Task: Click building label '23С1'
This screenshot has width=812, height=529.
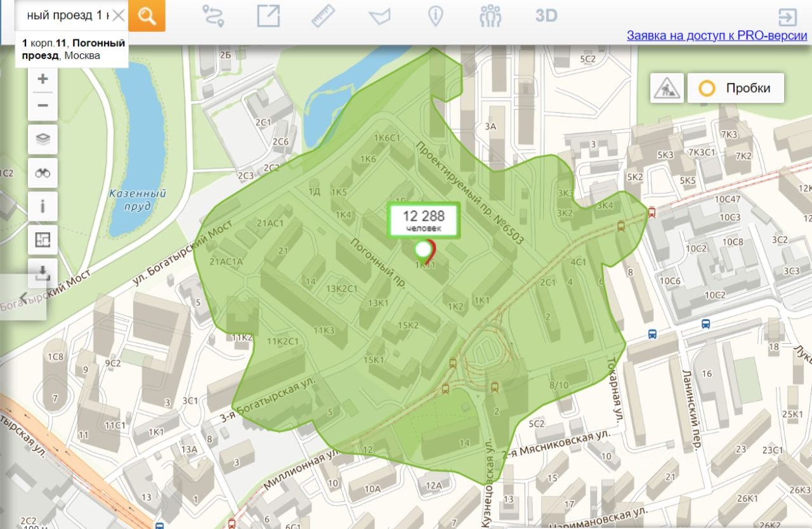Action: tap(773, 450)
